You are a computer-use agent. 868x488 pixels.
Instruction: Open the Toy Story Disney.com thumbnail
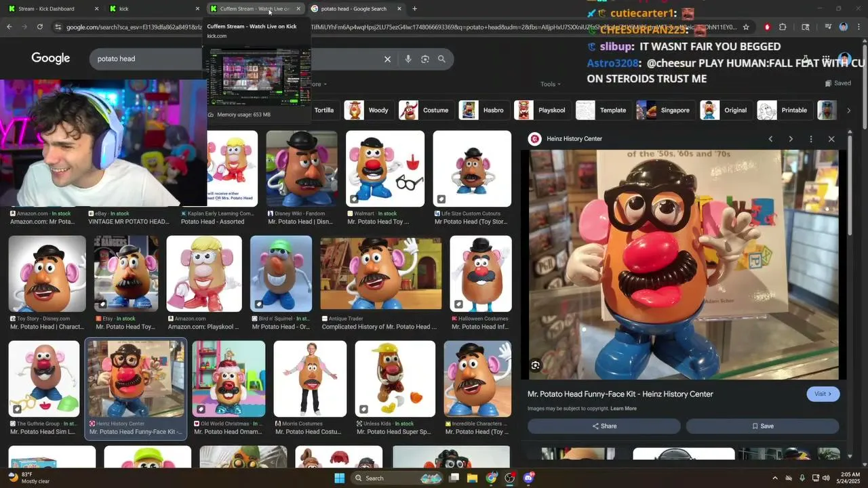pyautogui.click(x=47, y=274)
